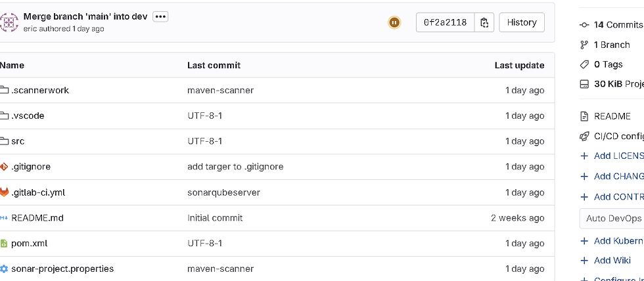Click the .scannerwork folder icon
This screenshot has width=644, height=281.
click(x=4, y=90)
